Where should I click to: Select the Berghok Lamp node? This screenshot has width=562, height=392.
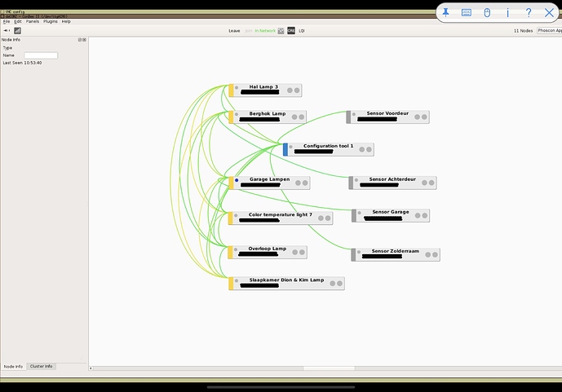click(268, 117)
